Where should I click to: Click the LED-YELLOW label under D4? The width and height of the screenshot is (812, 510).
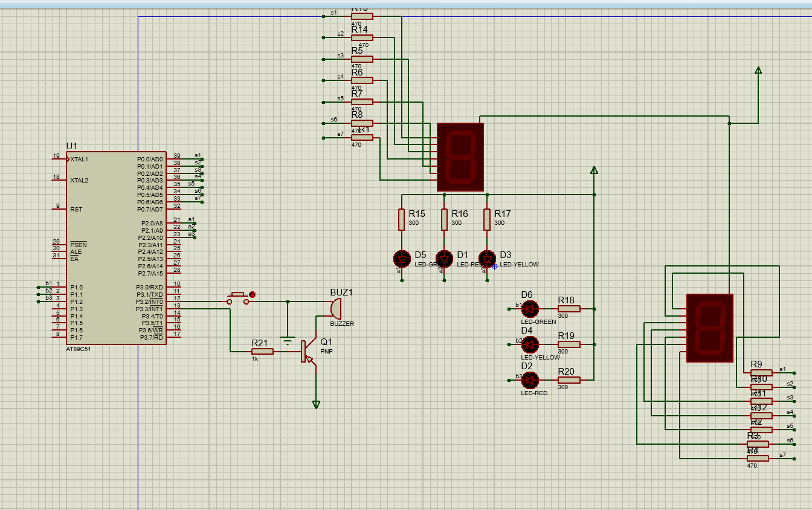pyautogui.click(x=540, y=358)
